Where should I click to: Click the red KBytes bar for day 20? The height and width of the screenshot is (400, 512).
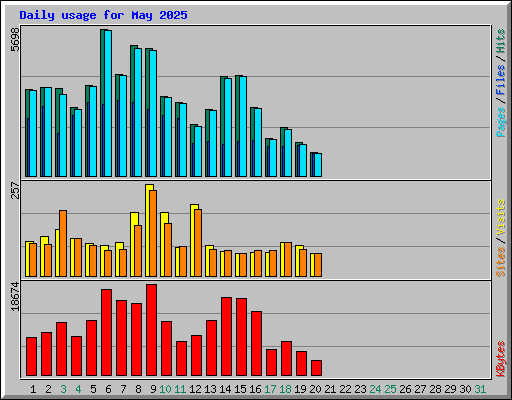coord(317,368)
